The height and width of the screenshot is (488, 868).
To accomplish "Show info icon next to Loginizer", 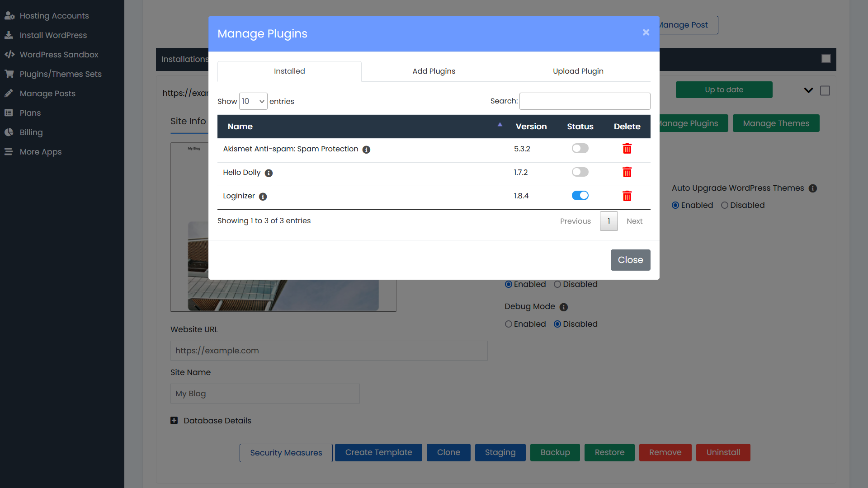I will coord(263,197).
